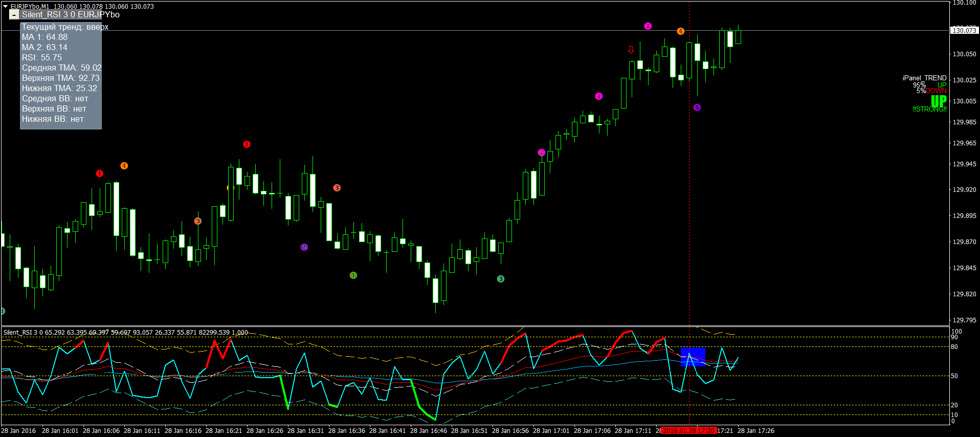Click the 95% UP reading

pos(929,85)
